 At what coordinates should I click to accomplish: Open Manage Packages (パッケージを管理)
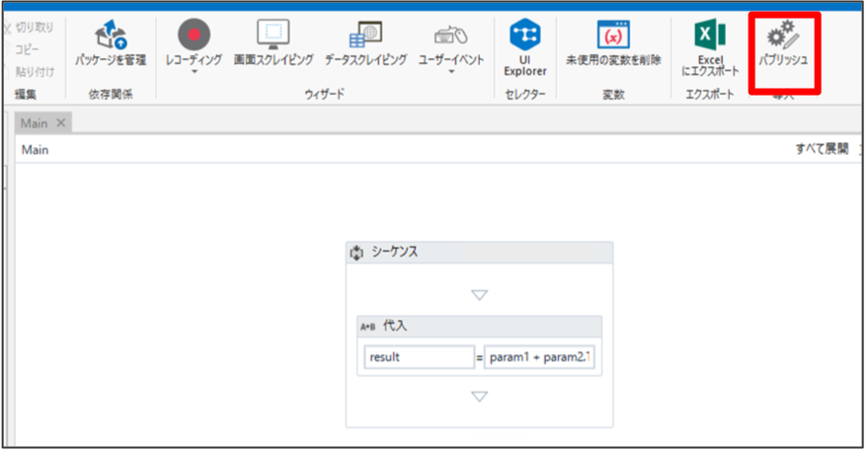(x=111, y=43)
